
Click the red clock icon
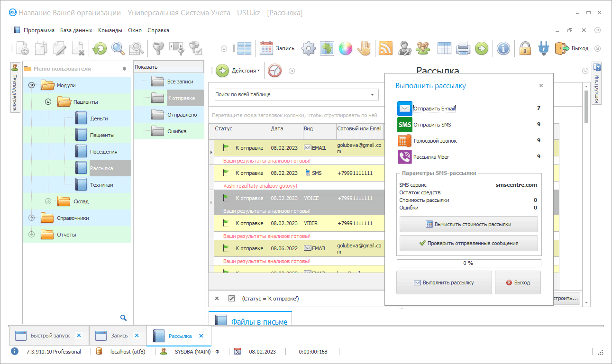(274, 71)
